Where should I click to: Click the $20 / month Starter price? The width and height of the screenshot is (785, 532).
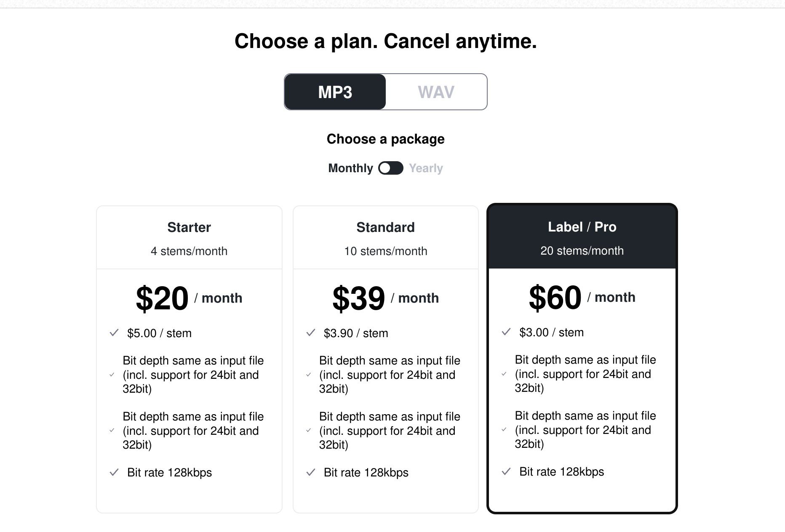(189, 298)
